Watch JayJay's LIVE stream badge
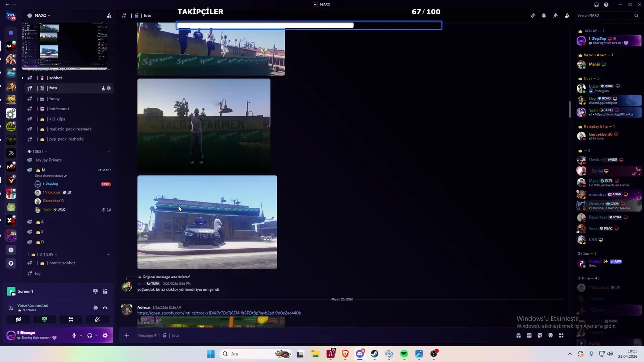 click(x=106, y=184)
